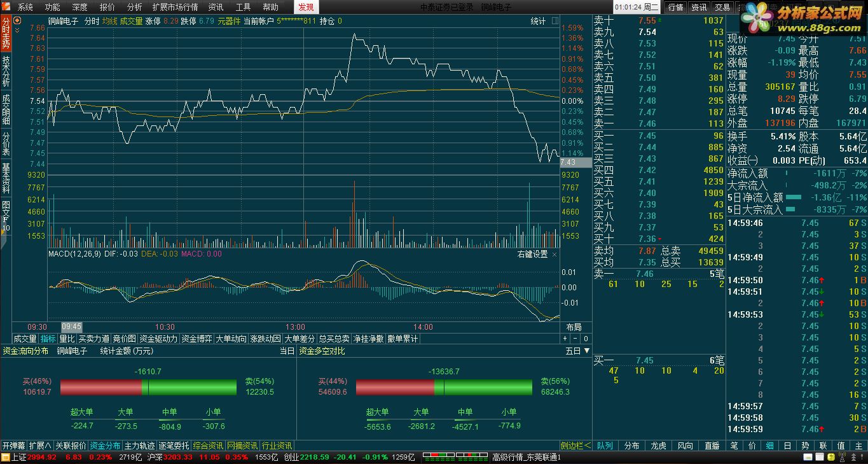
Task: Click the 布局 layout button
Action: (574, 327)
